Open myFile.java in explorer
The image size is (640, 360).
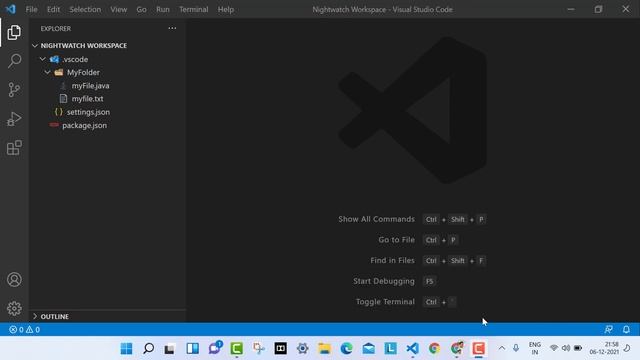[90, 86]
